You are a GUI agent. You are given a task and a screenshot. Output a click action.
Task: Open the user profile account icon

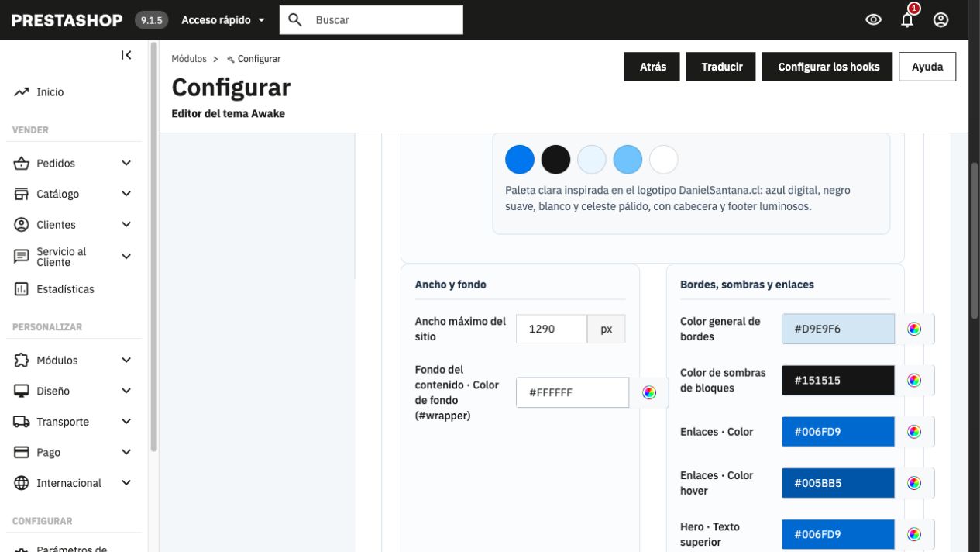point(940,20)
